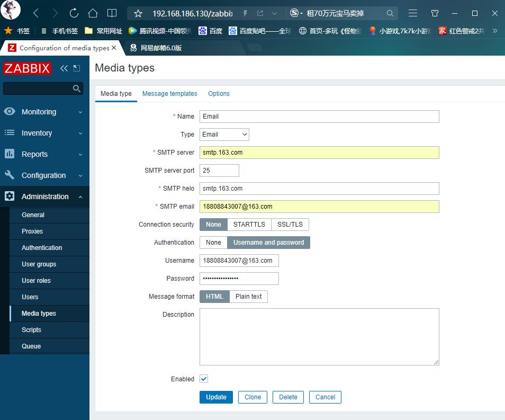The image size is (505, 420).
Task: Open the browser hamburger menu
Action: [412, 13]
